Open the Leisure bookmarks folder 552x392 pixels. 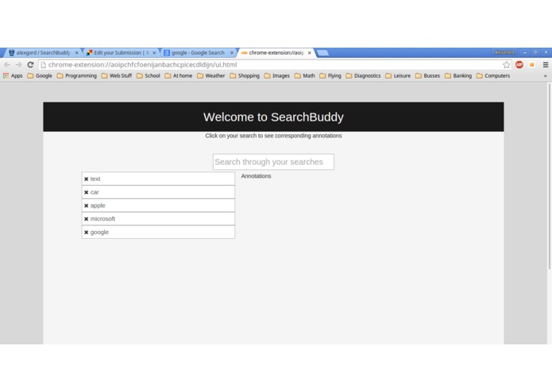coord(398,75)
